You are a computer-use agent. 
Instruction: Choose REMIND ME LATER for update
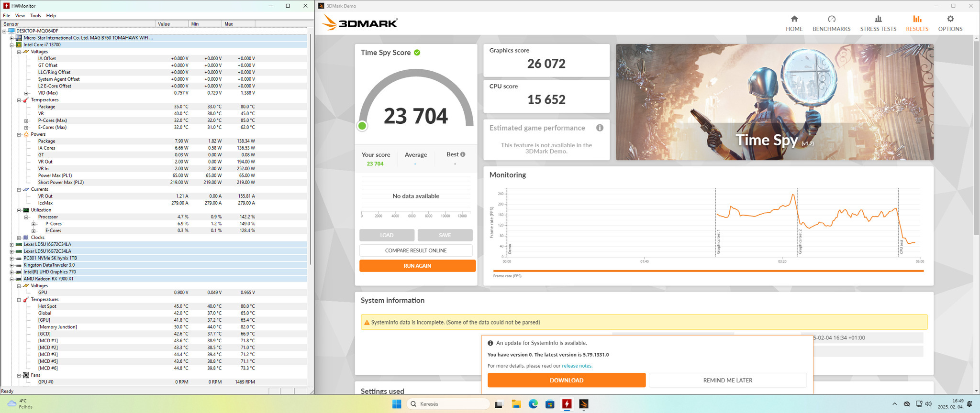point(728,380)
